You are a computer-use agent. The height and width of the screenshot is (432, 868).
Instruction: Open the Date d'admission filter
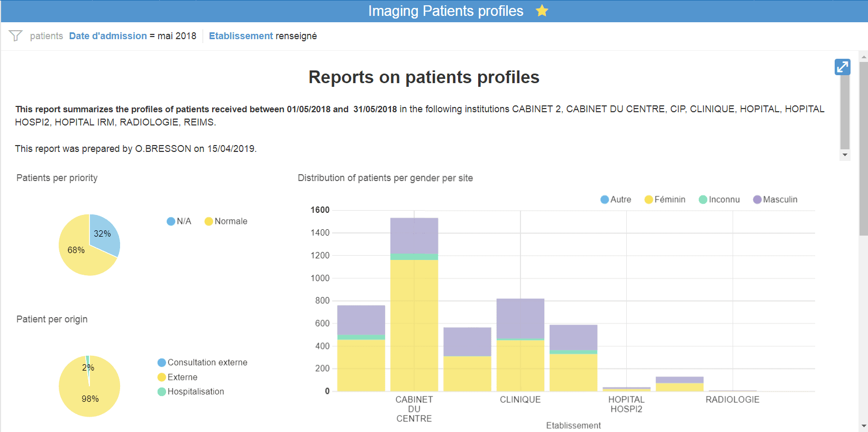108,36
